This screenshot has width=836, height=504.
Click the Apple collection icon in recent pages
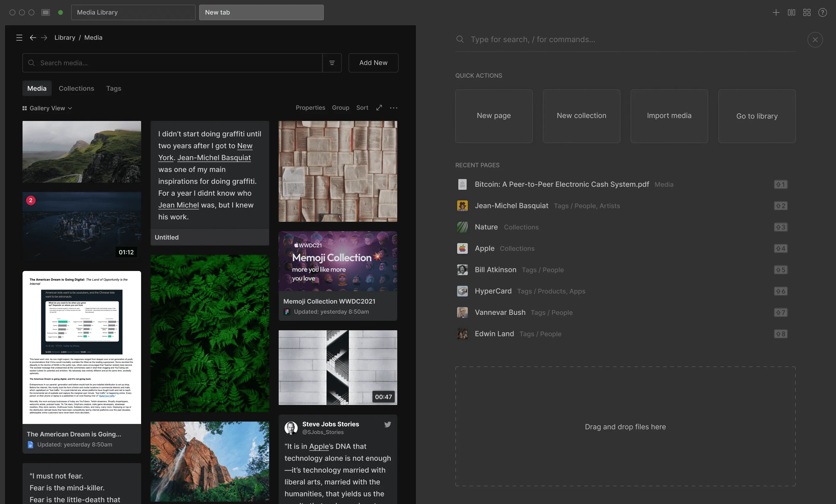click(x=462, y=248)
